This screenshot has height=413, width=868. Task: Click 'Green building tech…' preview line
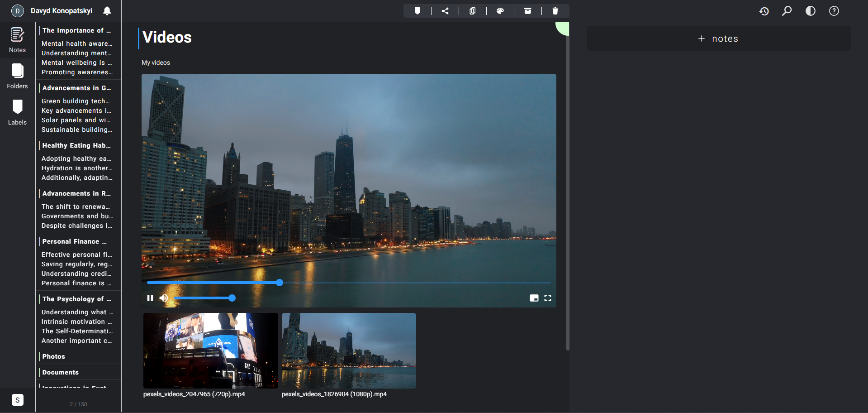tap(76, 101)
